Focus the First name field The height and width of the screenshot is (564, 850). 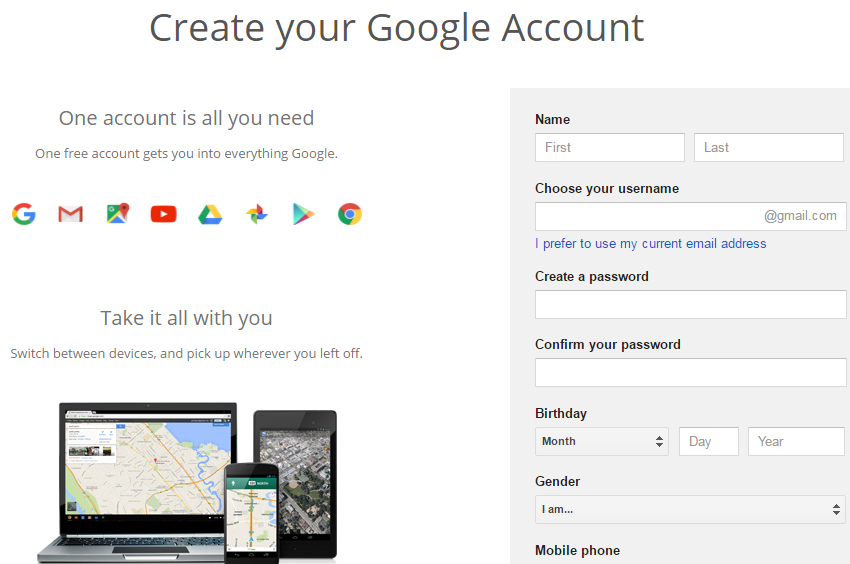tap(610, 148)
